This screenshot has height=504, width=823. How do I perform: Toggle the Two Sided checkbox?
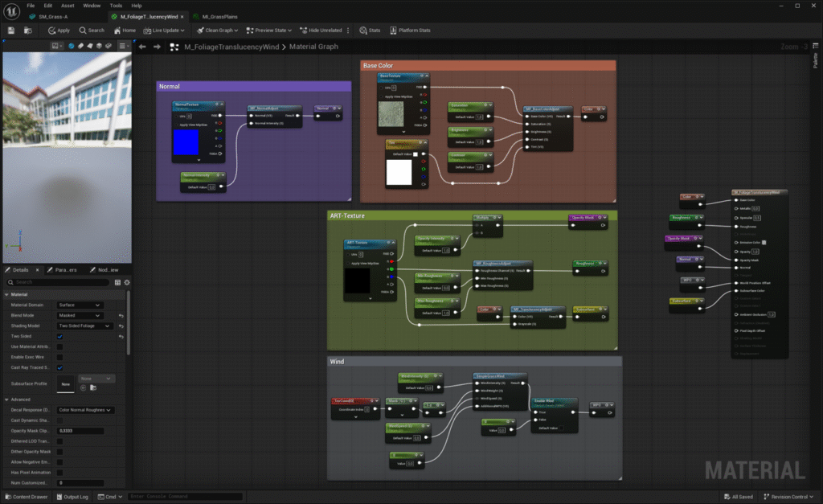pyautogui.click(x=60, y=336)
